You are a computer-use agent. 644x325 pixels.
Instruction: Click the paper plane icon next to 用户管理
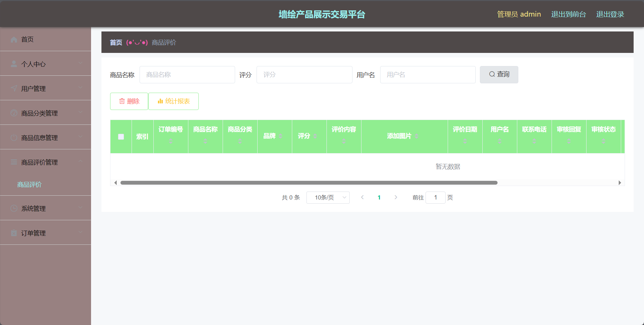point(14,89)
